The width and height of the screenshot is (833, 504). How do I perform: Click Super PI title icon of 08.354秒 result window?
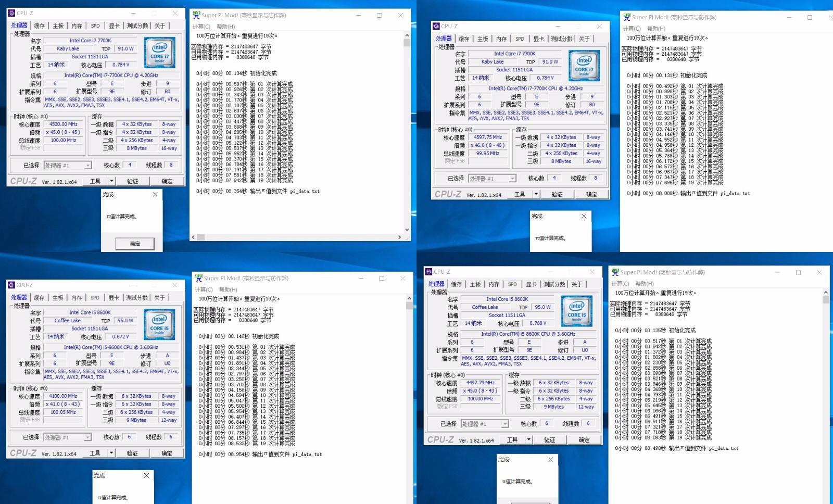click(196, 15)
